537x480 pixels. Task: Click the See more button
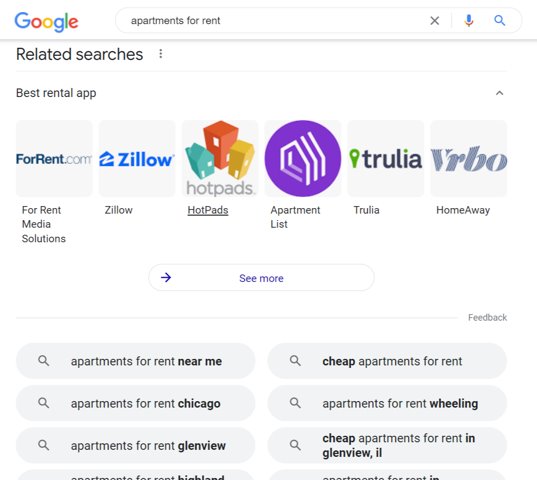[x=261, y=278]
